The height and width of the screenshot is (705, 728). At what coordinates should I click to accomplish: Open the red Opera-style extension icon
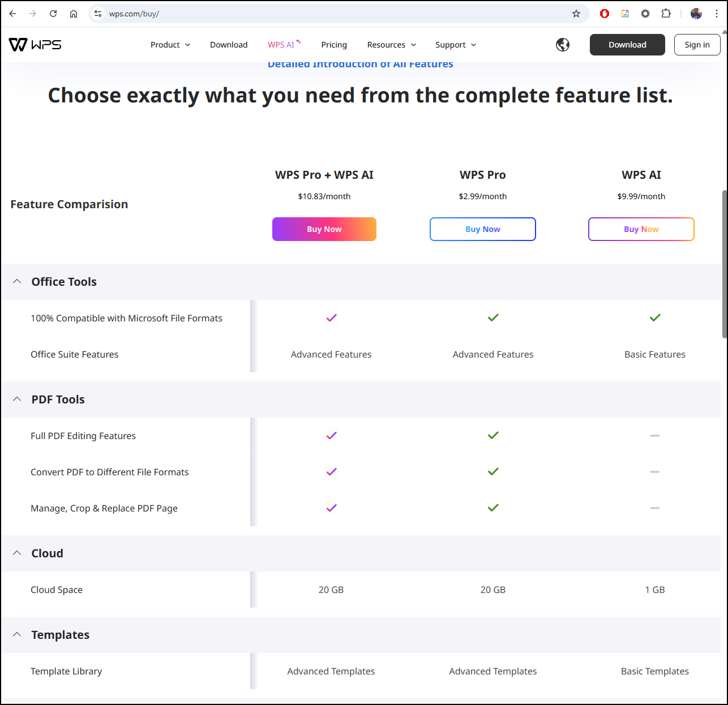[x=605, y=14]
